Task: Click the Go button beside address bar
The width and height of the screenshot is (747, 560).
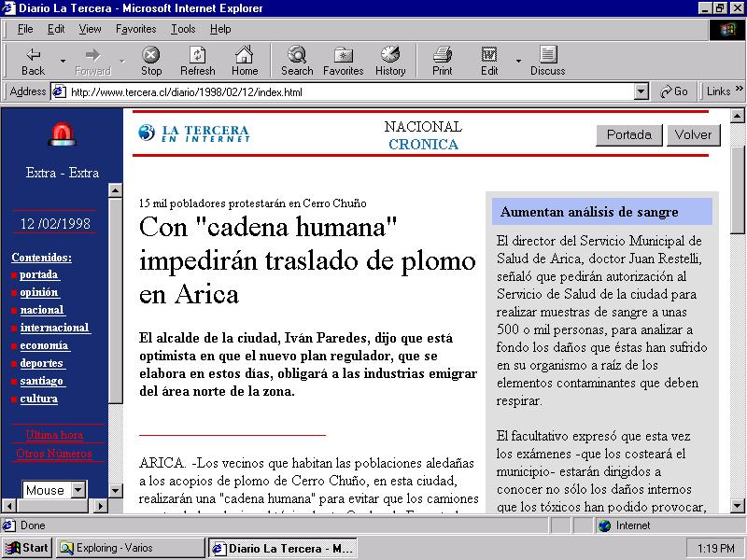Action: [x=674, y=91]
